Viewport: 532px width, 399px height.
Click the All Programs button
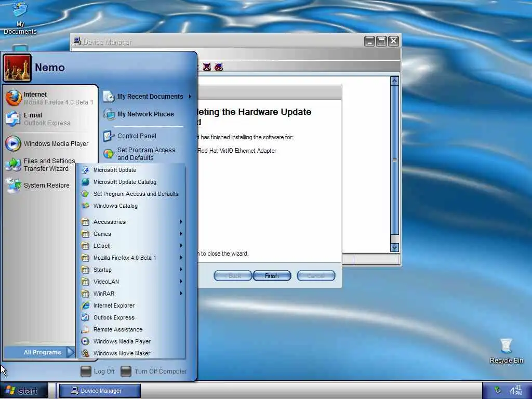click(39, 352)
